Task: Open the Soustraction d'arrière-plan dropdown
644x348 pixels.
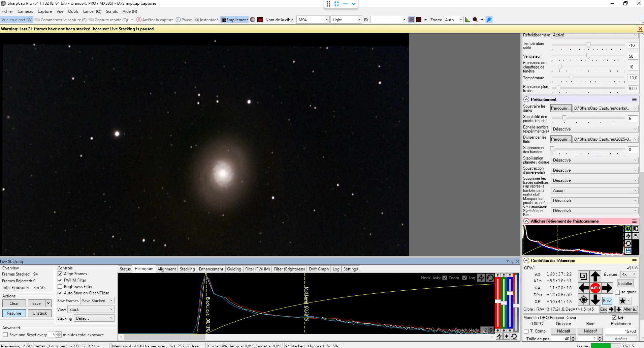Action: (595, 170)
